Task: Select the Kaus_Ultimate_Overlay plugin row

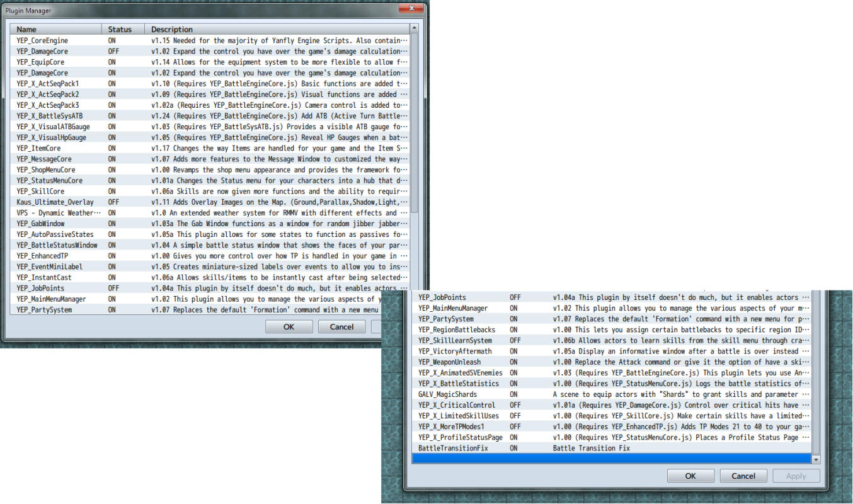Action: tap(210, 202)
